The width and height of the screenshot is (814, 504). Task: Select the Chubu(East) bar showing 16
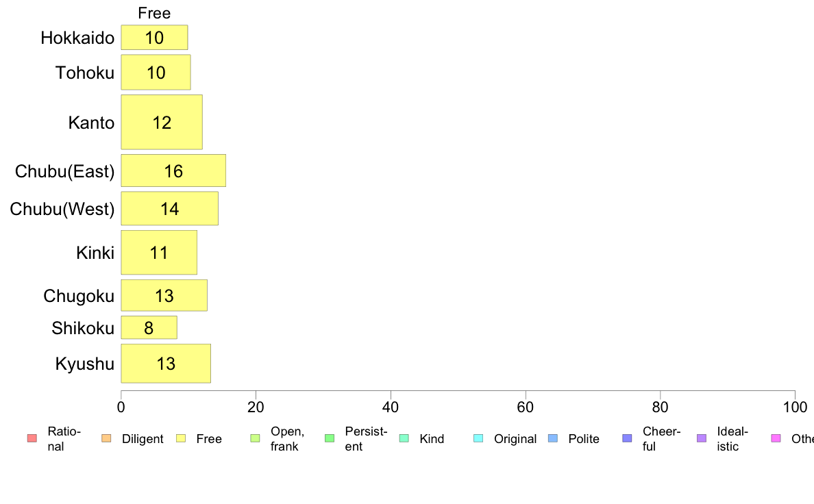[173, 171]
